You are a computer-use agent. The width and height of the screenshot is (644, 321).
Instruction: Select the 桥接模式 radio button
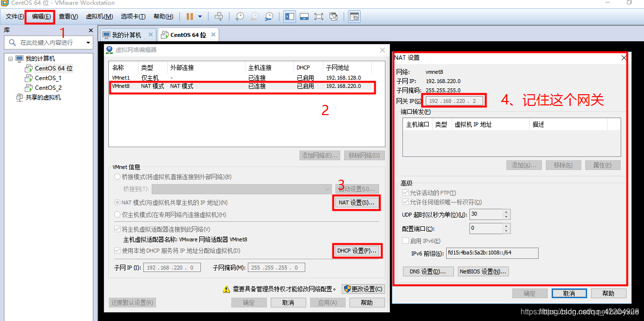pyautogui.click(x=117, y=177)
